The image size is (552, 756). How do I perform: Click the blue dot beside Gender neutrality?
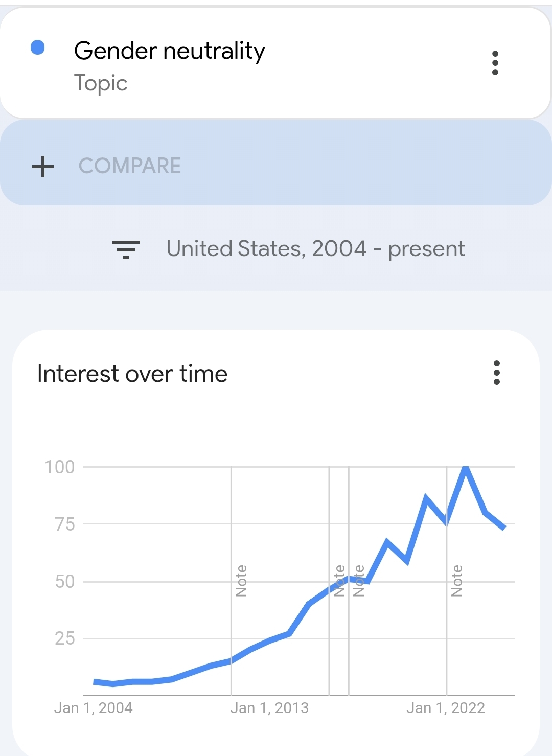38,48
